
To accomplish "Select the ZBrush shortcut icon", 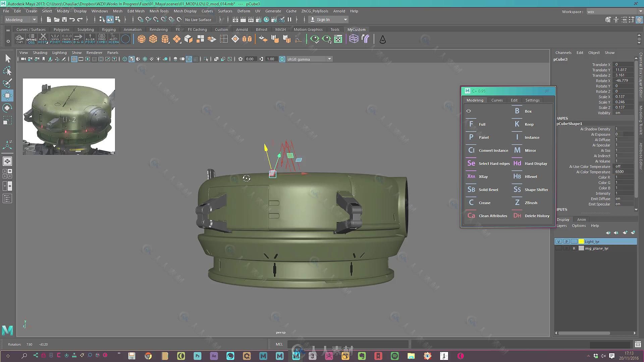I will click(517, 202).
